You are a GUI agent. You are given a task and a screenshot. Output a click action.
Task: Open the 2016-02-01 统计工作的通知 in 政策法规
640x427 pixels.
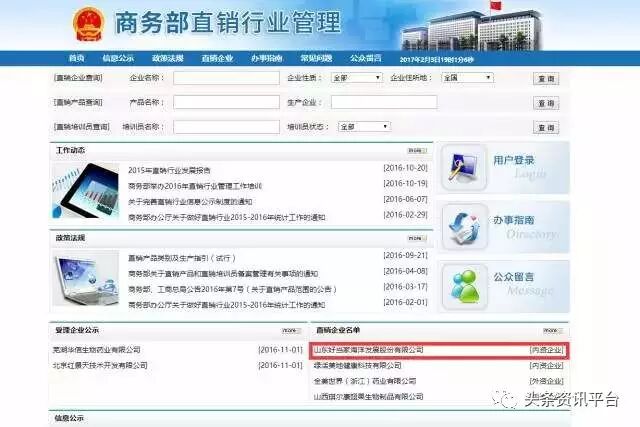coord(227,305)
